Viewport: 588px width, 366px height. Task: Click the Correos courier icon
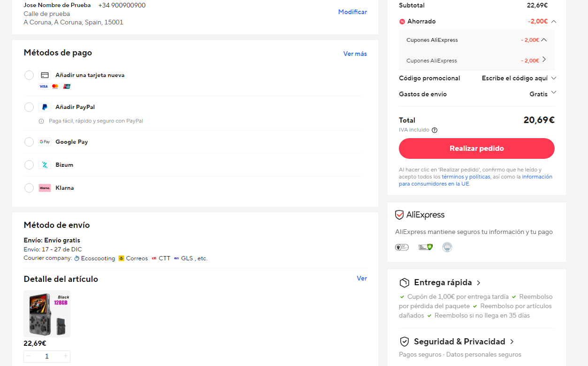coord(122,258)
